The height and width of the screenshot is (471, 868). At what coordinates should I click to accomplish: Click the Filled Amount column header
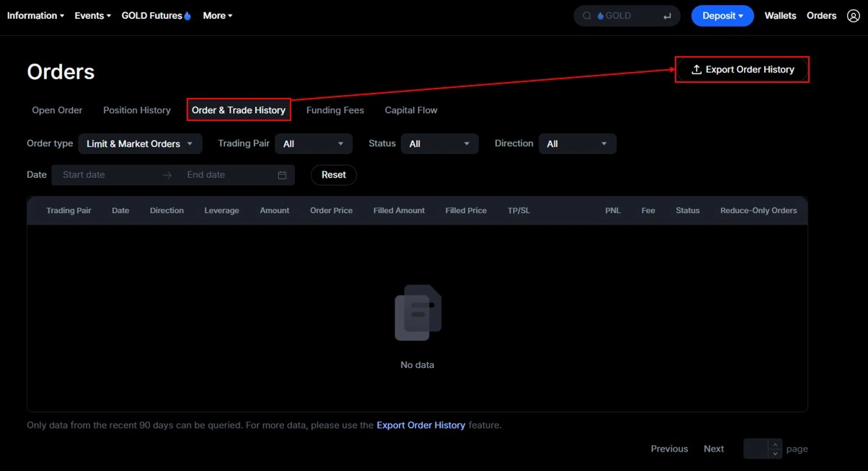point(399,210)
